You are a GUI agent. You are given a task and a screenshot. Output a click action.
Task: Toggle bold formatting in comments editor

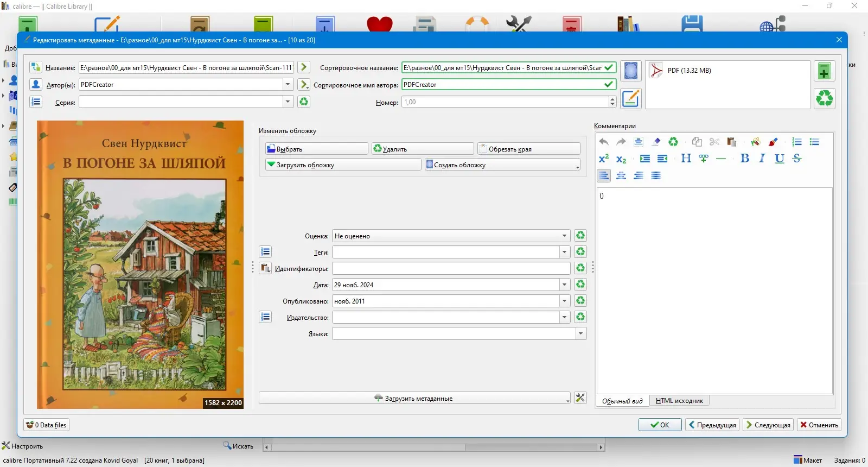click(745, 158)
